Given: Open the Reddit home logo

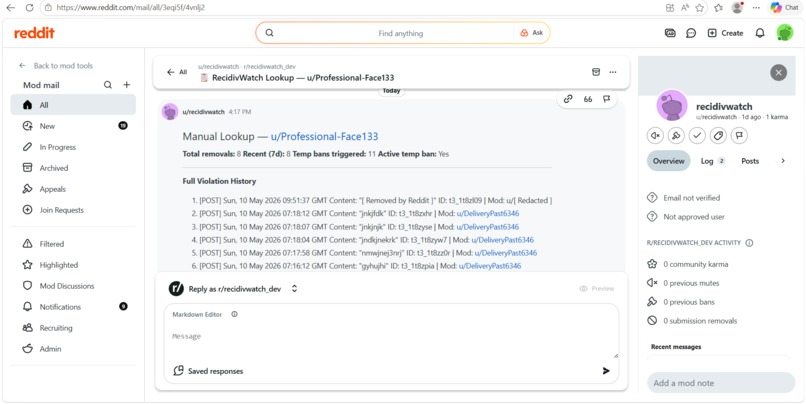Looking at the screenshot, I should [x=34, y=33].
